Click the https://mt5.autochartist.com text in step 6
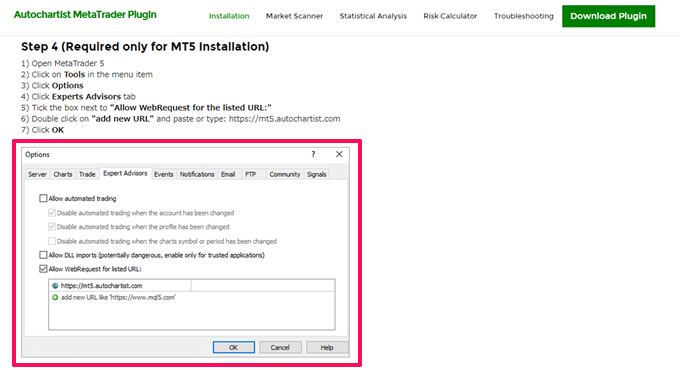The height and width of the screenshot is (370, 680). [284, 119]
